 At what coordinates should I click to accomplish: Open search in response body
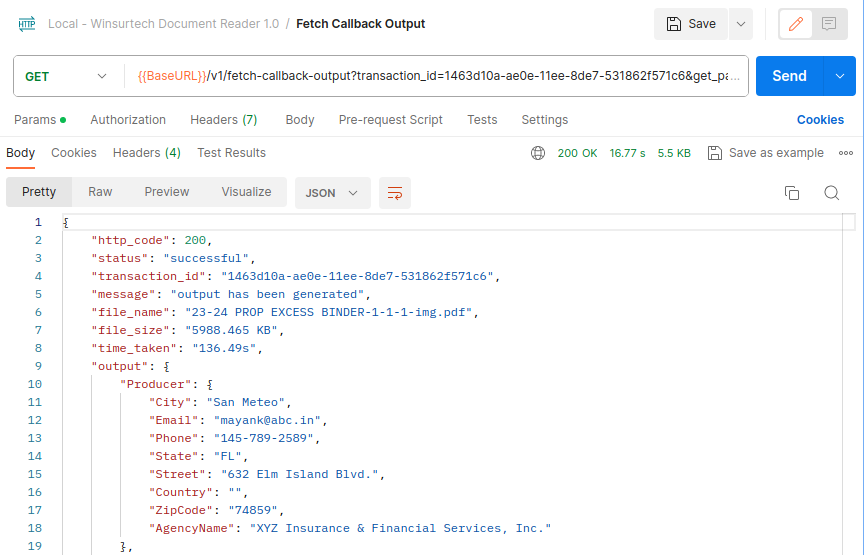(x=832, y=192)
